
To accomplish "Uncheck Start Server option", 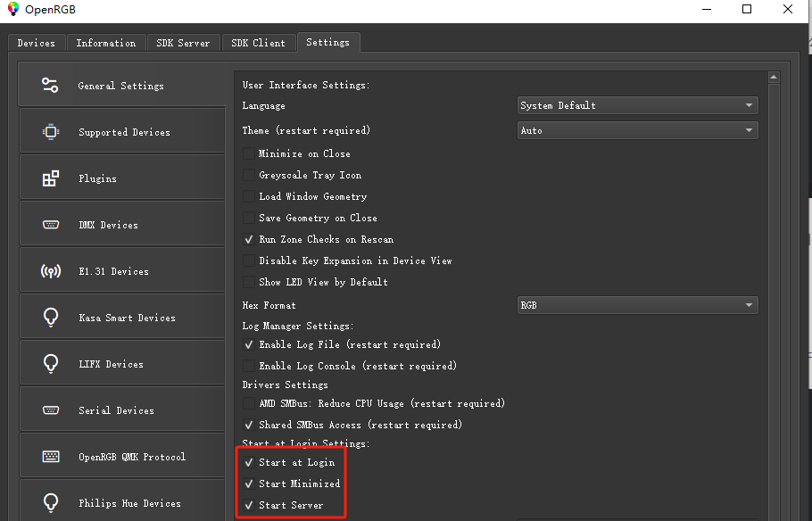I will (249, 505).
